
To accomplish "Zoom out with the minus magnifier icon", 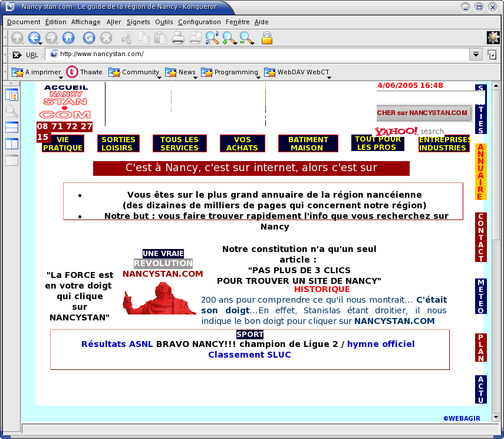I will (246, 38).
